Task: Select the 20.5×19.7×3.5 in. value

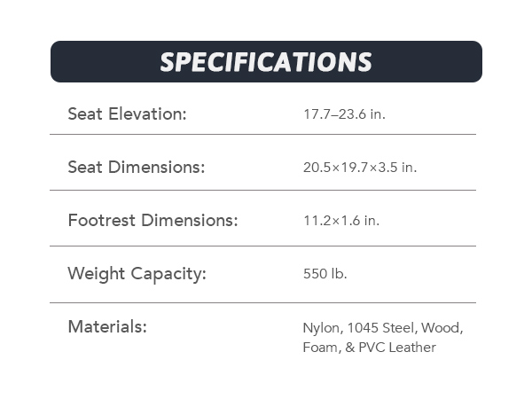Action: tap(359, 168)
